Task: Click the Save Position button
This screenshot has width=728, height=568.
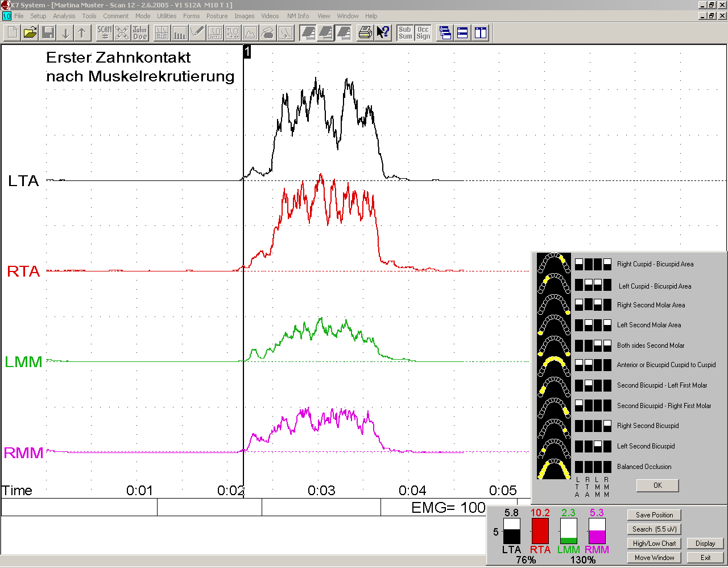Action: click(654, 515)
